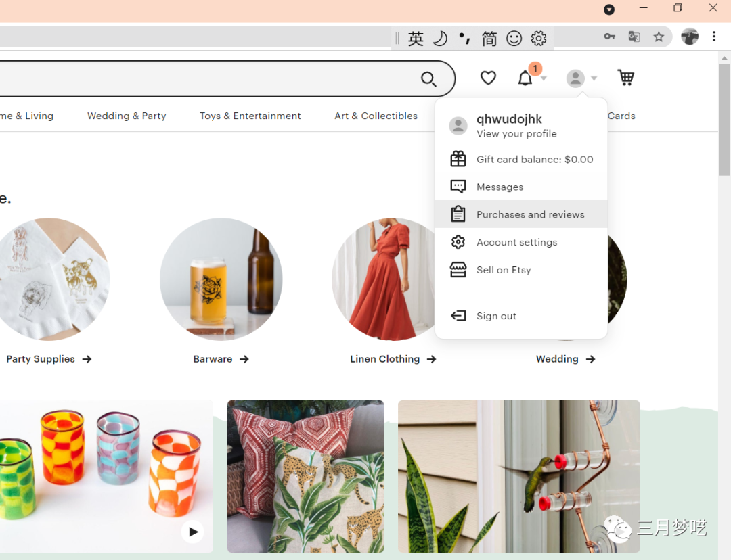Screen dimensions: 731x560
Task: Open Purchases and reviews
Action: (521, 214)
